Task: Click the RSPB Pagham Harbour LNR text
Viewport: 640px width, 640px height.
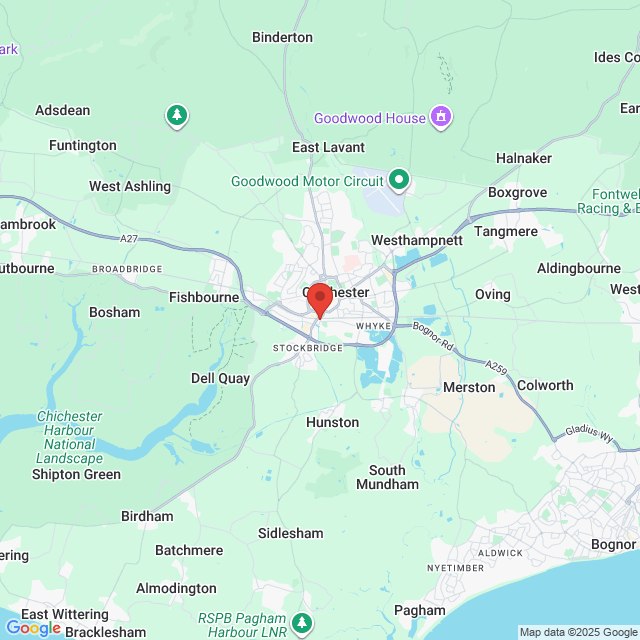Action: 244,625
